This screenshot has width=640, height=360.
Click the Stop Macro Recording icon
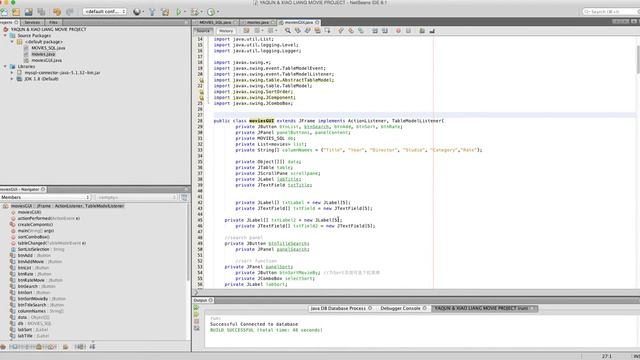(x=408, y=31)
